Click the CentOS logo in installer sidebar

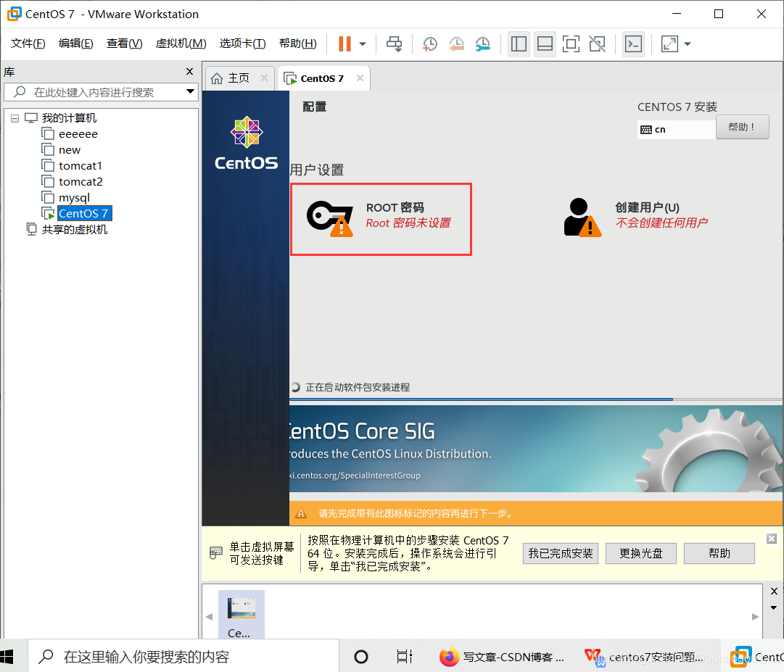click(x=246, y=144)
